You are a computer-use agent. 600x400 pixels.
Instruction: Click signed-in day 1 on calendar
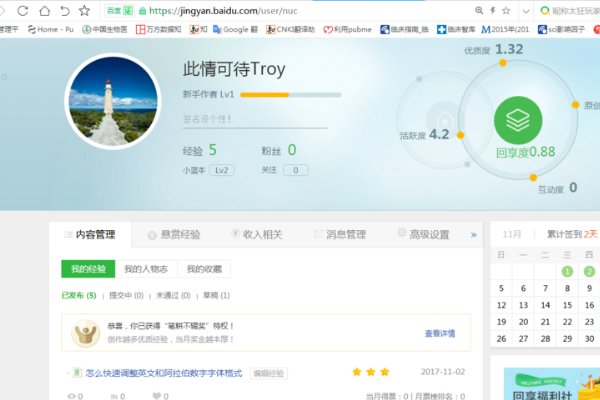pos(567,271)
